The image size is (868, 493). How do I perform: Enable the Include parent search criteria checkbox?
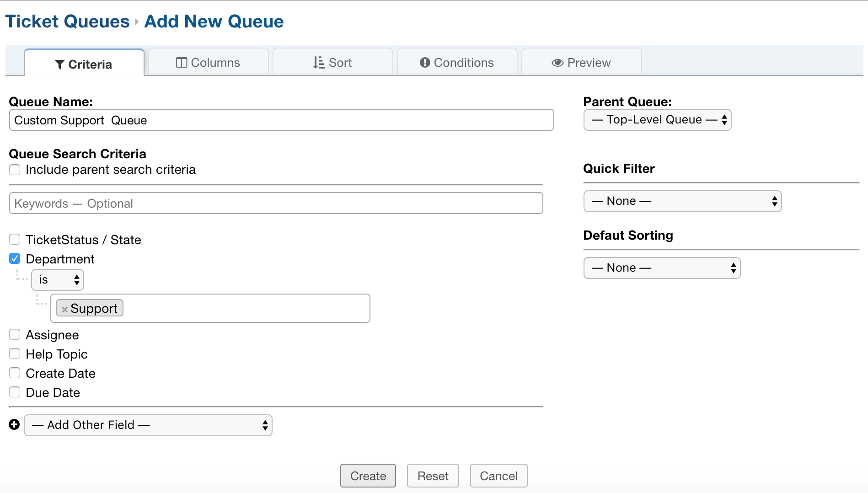15,170
